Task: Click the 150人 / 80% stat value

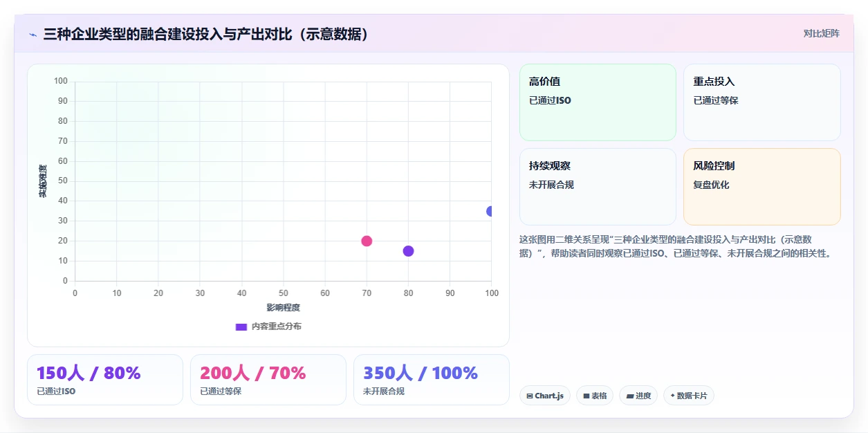Action: [89, 373]
